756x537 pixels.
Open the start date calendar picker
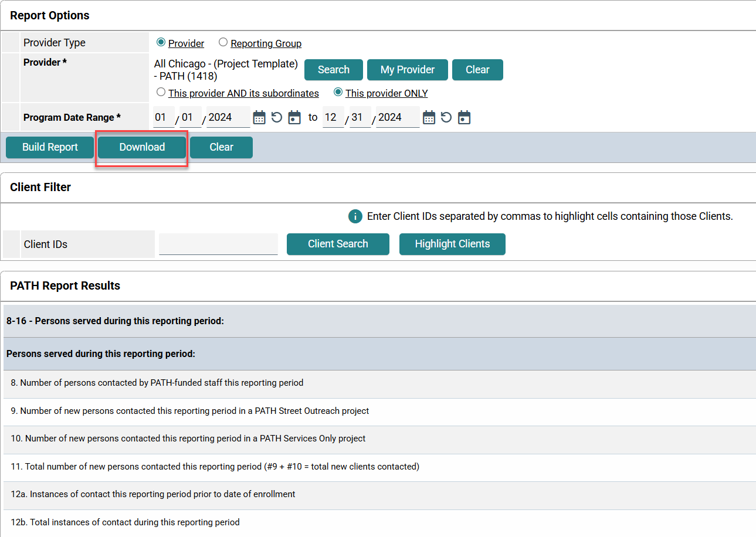point(259,118)
